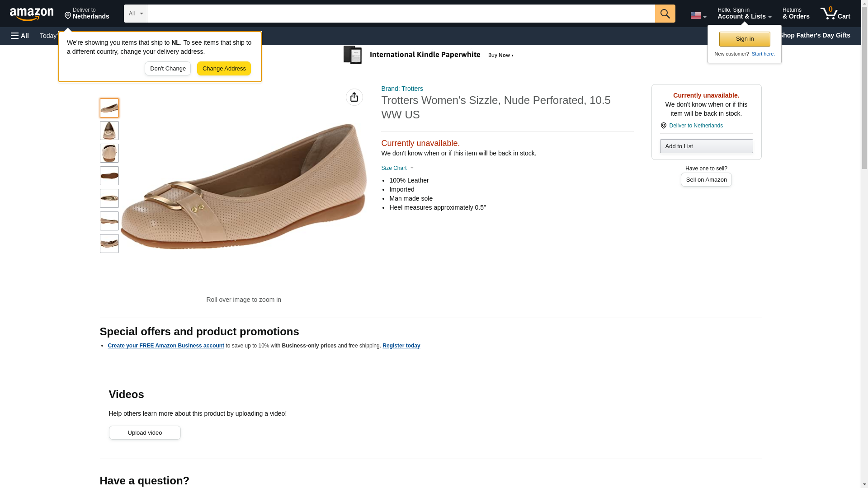Click the yellow Sign in button
The width and height of the screenshot is (868, 488).
[744, 39]
